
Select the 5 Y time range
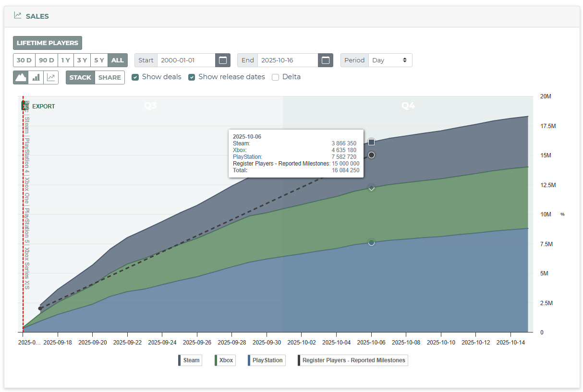click(99, 60)
